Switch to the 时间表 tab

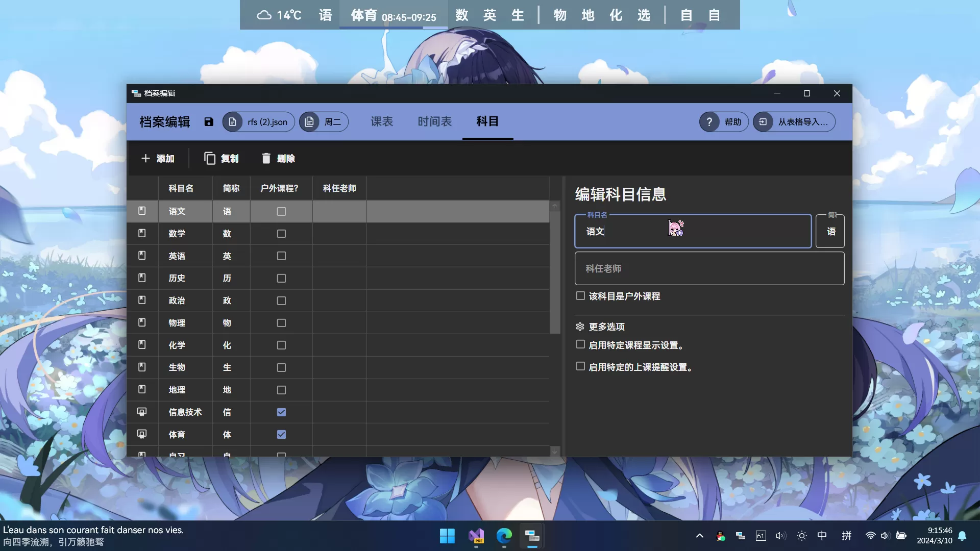(434, 121)
